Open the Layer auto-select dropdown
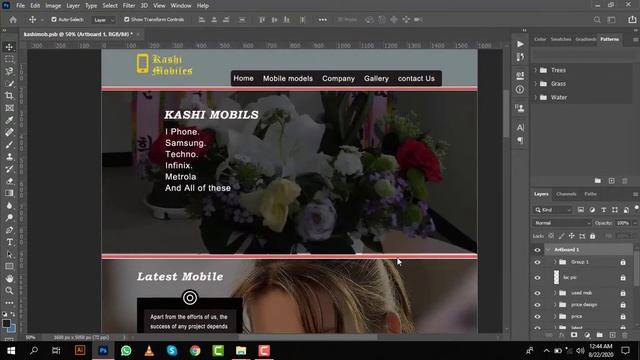 pos(104,20)
